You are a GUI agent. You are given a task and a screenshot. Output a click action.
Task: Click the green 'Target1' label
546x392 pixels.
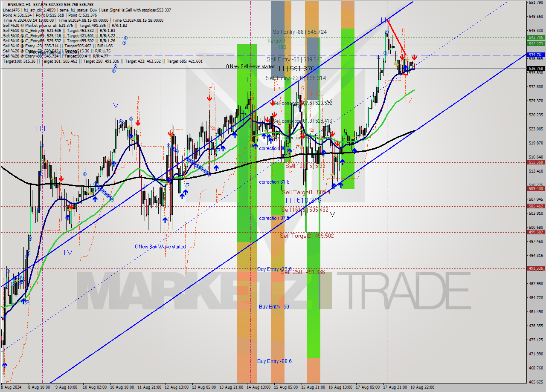[x=276, y=40]
